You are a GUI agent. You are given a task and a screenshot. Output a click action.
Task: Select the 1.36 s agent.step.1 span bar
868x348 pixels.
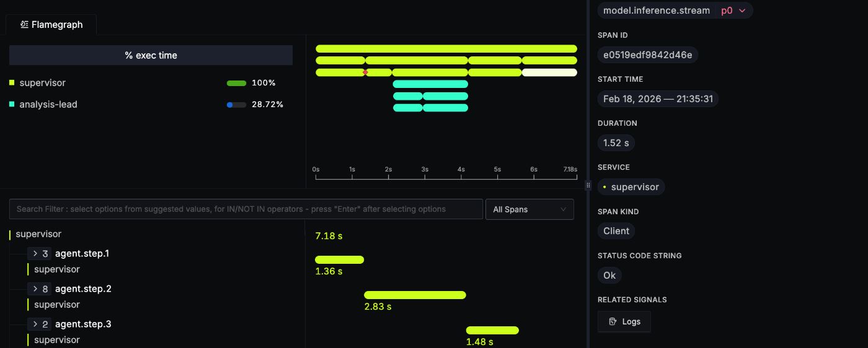[339, 260]
